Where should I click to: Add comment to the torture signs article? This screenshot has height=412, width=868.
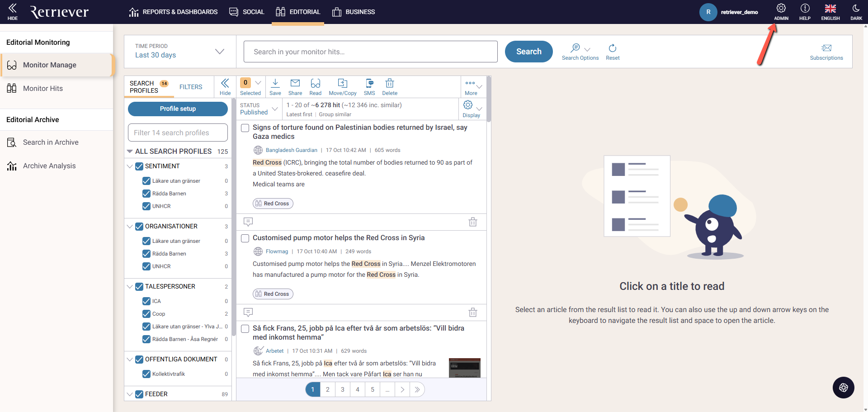pos(248,222)
